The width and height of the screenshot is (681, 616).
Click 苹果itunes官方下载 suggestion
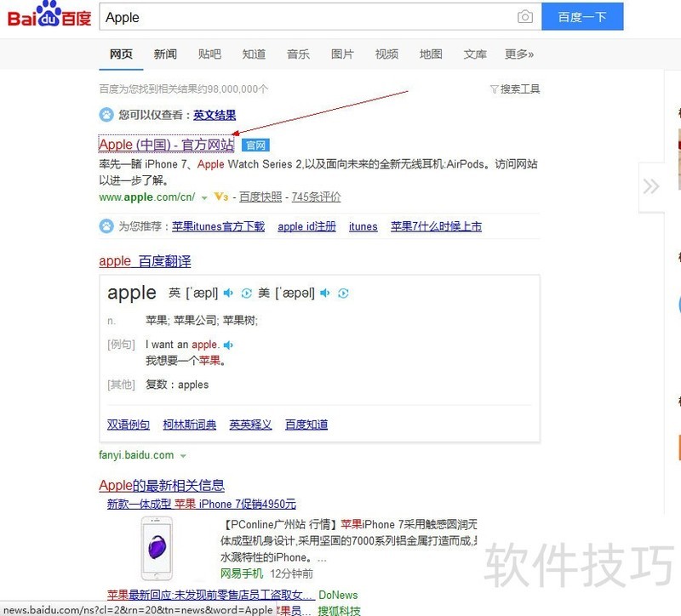point(219,226)
